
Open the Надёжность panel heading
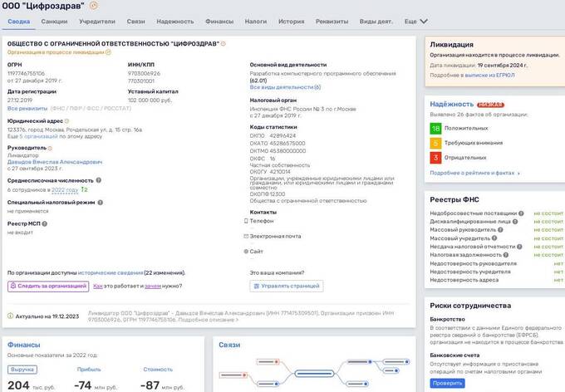tap(451, 104)
